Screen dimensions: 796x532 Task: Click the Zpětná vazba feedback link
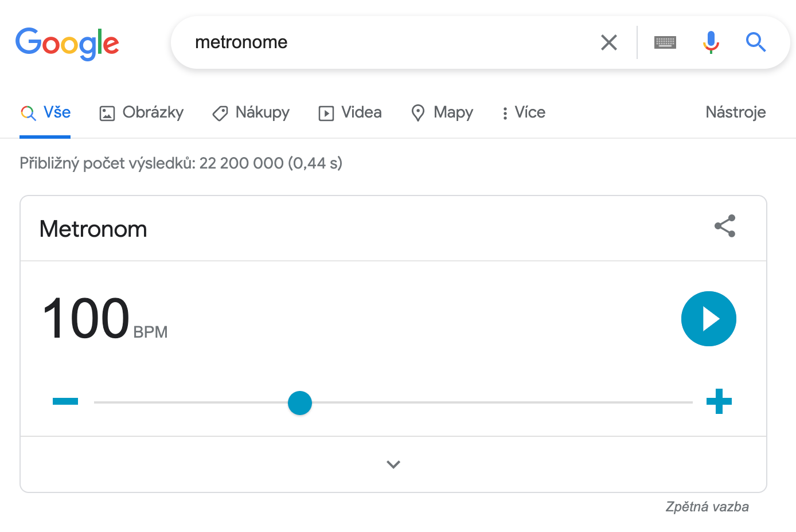click(707, 507)
